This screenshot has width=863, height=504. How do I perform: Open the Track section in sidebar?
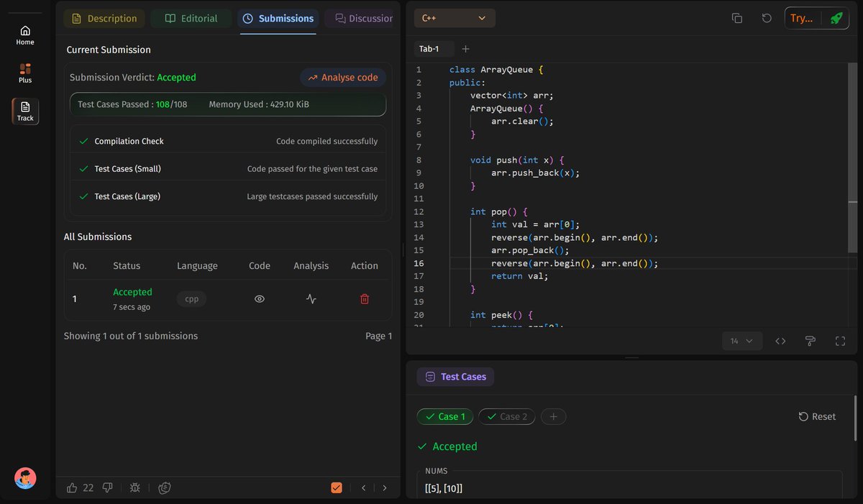click(x=25, y=111)
